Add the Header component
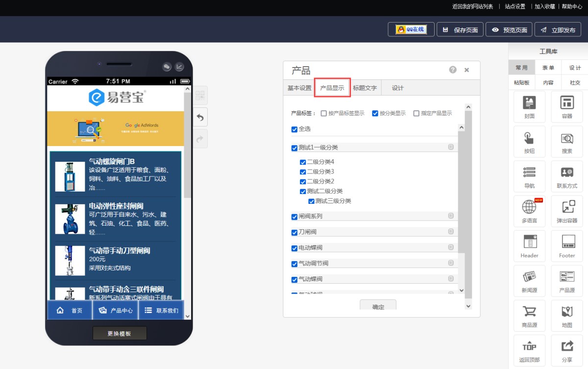Screen dimensions: 588x369 point(529,246)
